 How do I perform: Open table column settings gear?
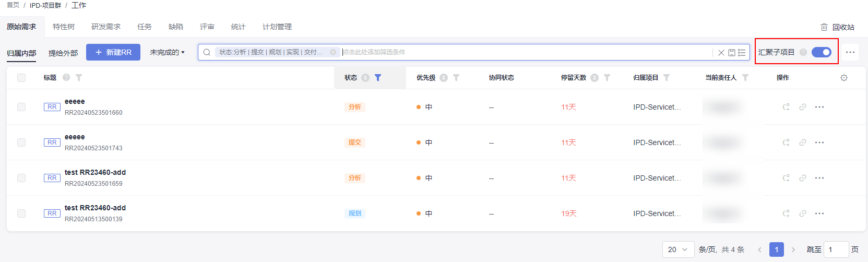click(x=844, y=78)
